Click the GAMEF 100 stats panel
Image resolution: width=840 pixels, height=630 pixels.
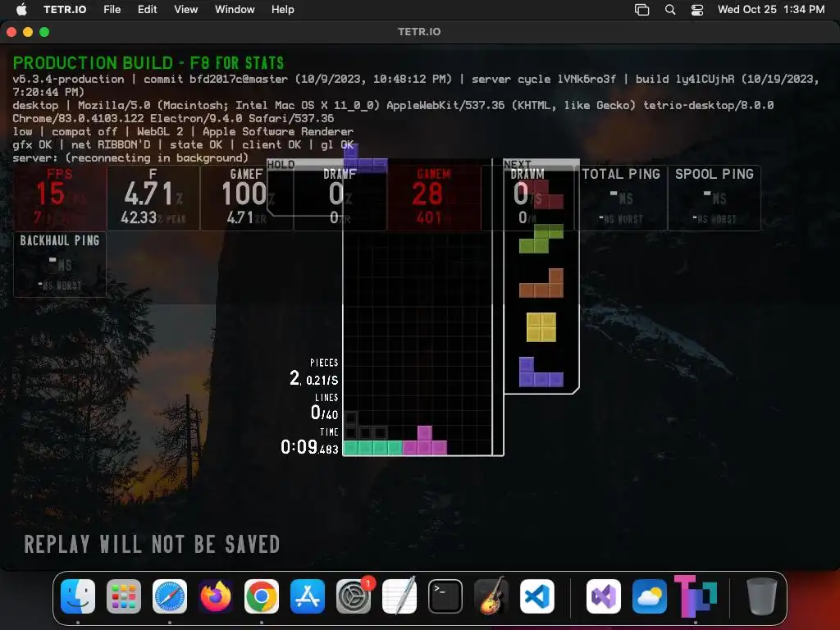pos(246,198)
